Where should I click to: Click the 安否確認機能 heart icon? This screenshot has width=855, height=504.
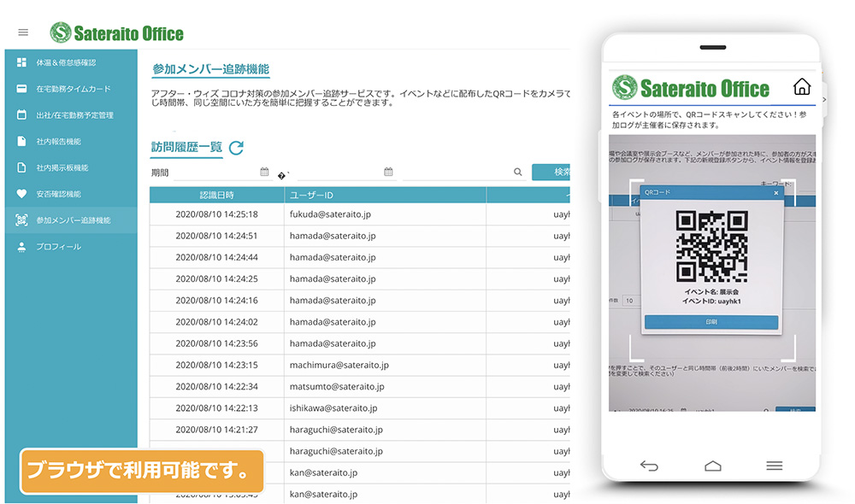22,193
